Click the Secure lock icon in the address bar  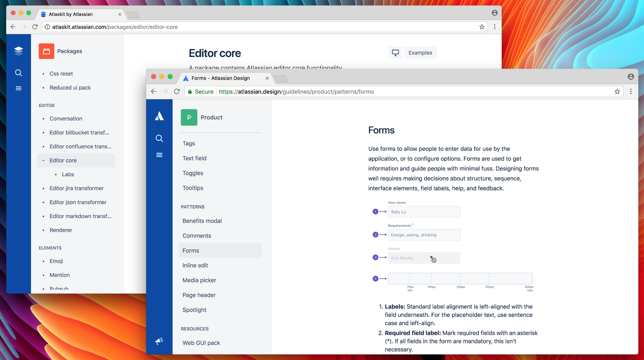click(x=190, y=92)
